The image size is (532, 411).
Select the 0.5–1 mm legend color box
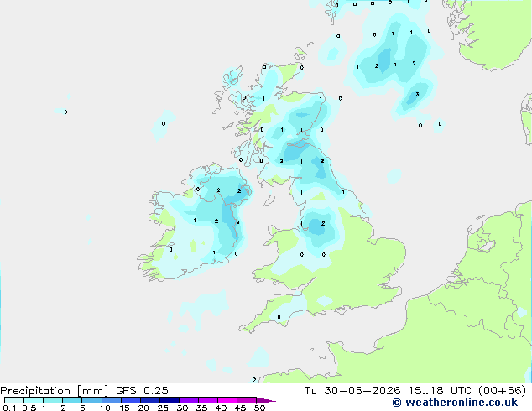34,400
